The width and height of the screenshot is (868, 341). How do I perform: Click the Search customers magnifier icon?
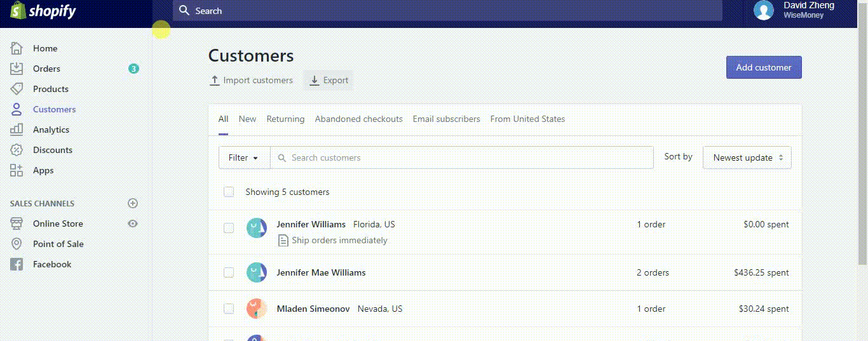282,158
